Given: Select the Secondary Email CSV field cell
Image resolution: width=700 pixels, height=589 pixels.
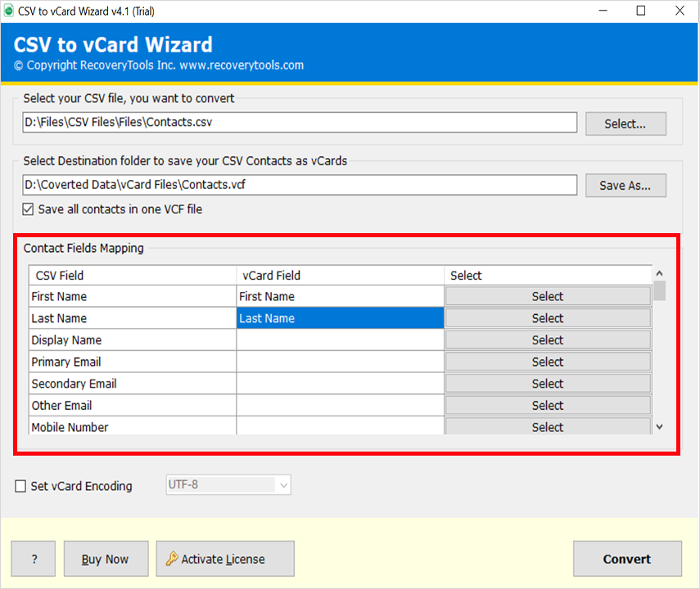Looking at the screenshot, I should click(x=133, y=384).
